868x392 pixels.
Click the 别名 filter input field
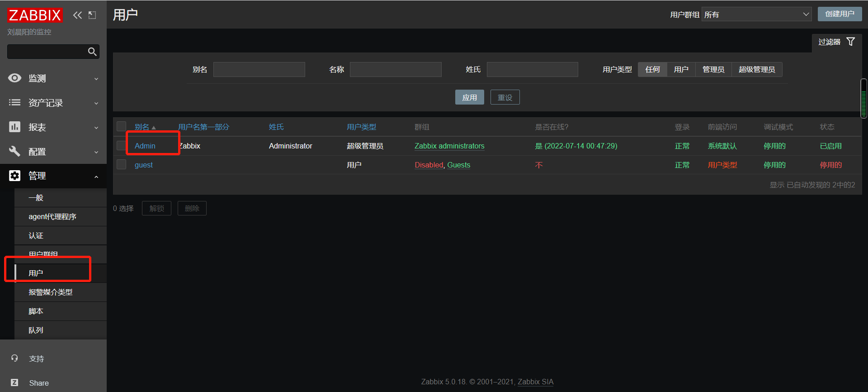259,69
